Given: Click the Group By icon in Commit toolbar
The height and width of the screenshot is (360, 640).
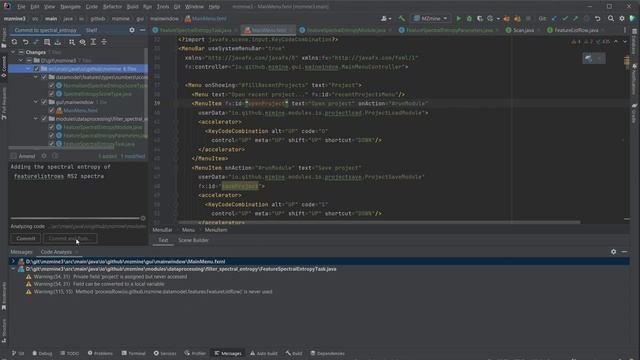Looking at the screenshot, I should tap(72, 42).
